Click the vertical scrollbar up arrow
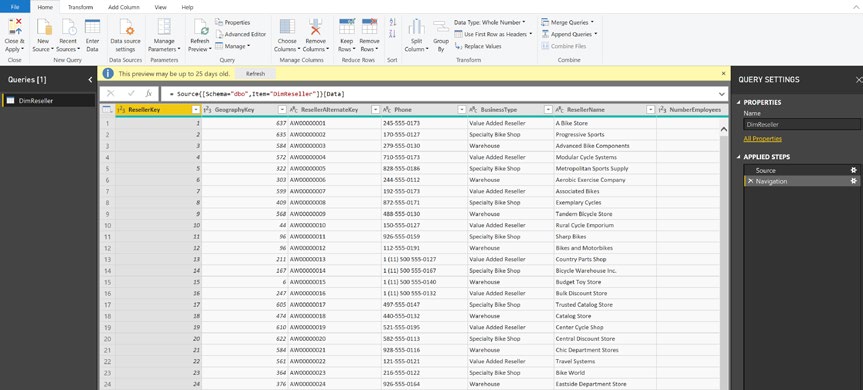Image resolution: width=863 pixels, height=390 pixels. [724, 128]
